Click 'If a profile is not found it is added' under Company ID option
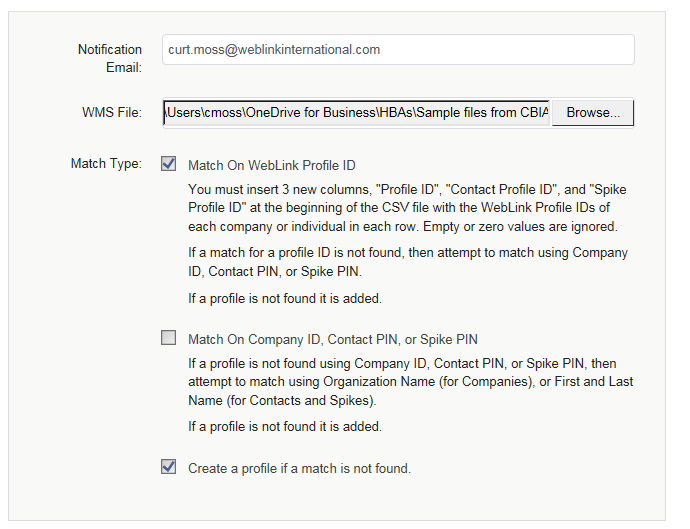Viewport: 690px width, 529px height. pos(285,426)
